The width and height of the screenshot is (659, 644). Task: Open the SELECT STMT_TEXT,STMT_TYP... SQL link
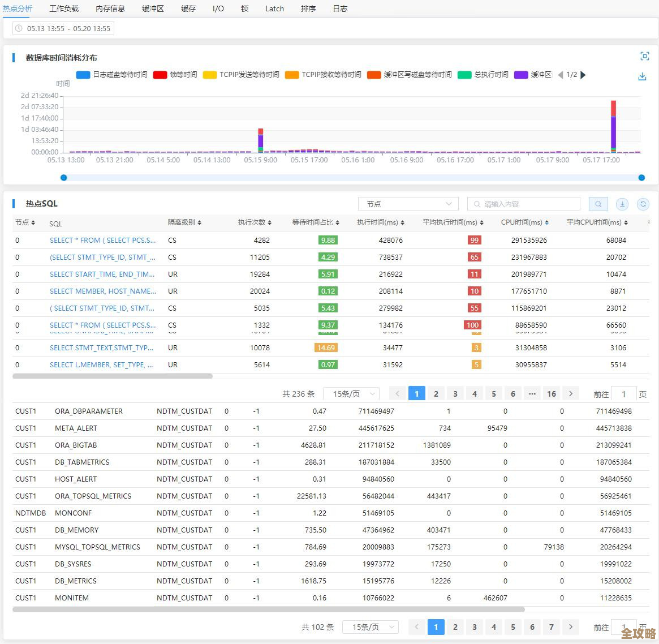pos(101,348)
